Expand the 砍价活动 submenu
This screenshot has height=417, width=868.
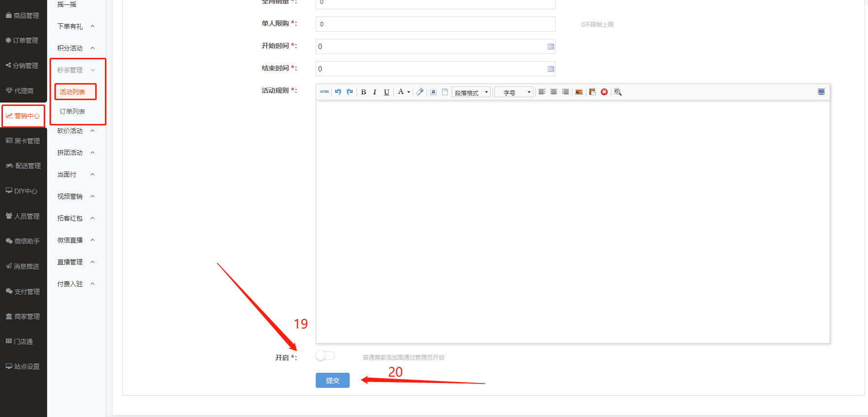pos(76,131)
